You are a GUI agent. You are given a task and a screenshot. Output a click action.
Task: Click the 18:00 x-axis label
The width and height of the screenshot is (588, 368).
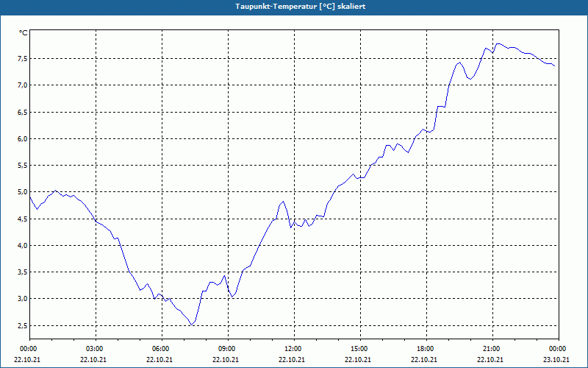(x=425, y=349)
